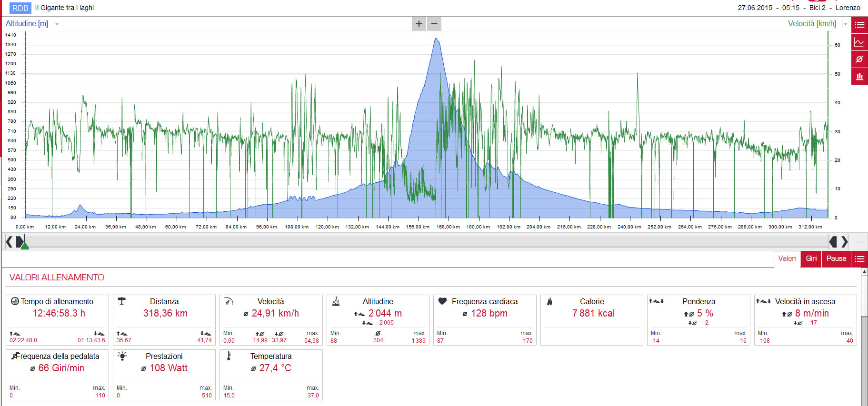This screenshot has height=406, width=868.
Task: Click the Altitudine [m] axis label
Action: pyautogui.click(x=27, y=24)
